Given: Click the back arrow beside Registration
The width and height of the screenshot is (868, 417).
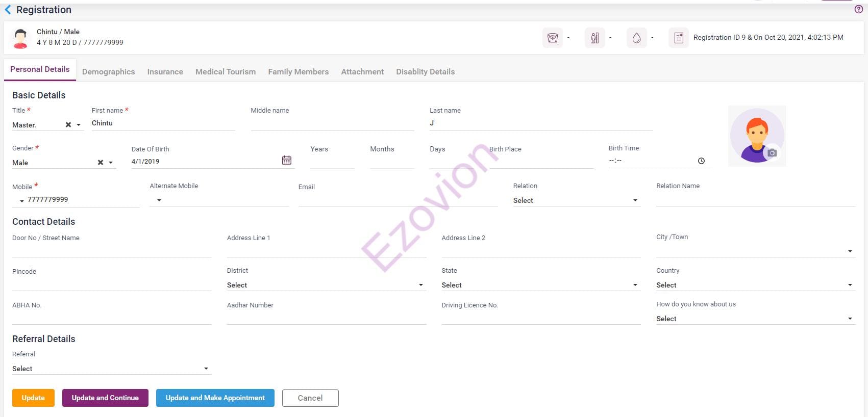Looking at the screenshot, I should 8,10.
